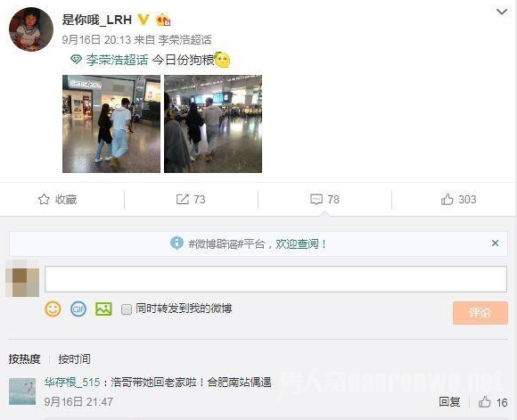Image resolution: width=517 pixels, height=420 pixels.
Task: Click the gold V verification badge
Action: 144,20
